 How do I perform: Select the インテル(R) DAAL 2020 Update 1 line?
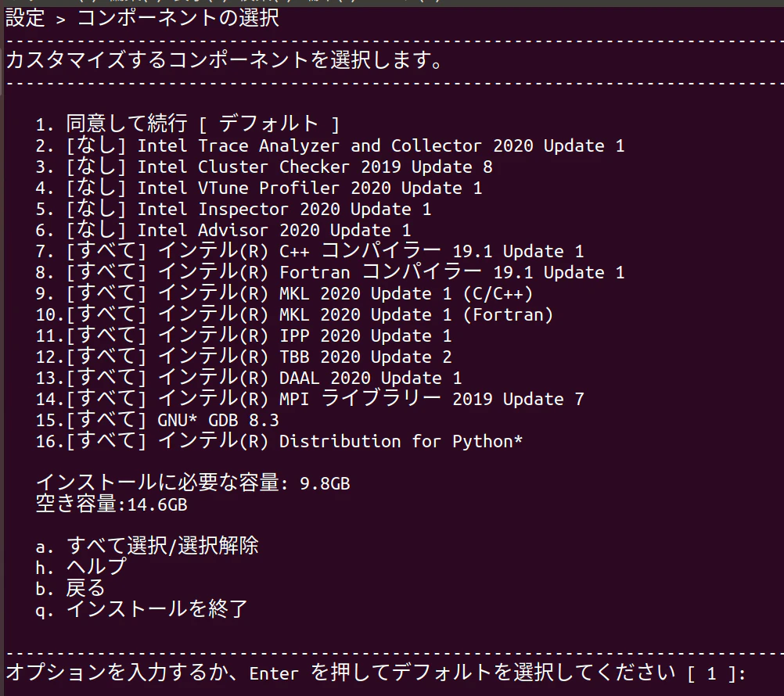click(x=249, y=378)
